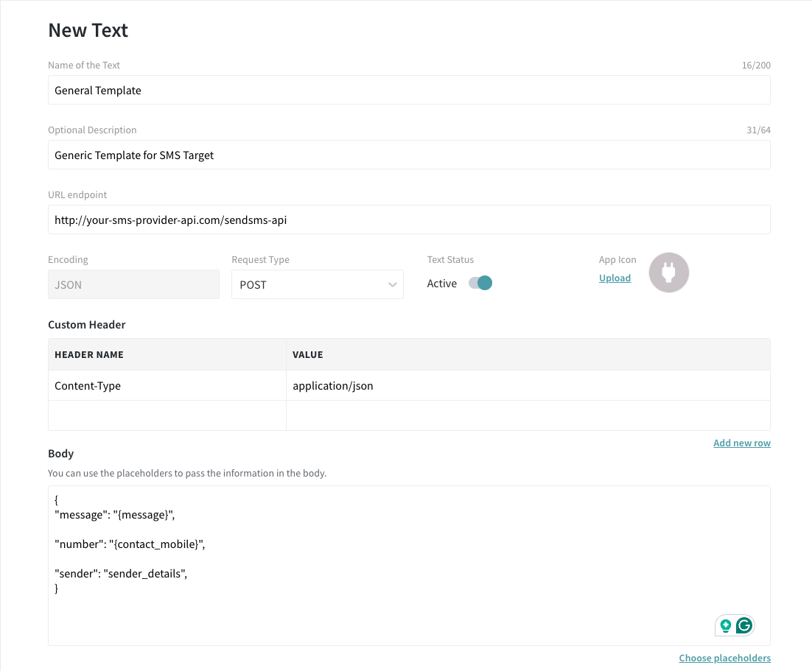Click the Name of the Text field
The width and height of the screenshot is (812, 671).
coord(409,91)
